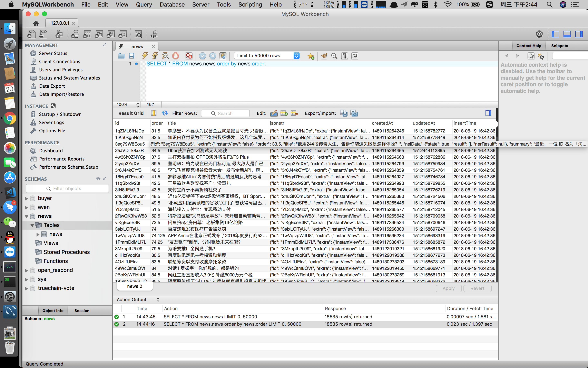The width and height of the screenshot is (588, 368).
Task: Search table data icon in main toolbar
Action: [x=138, y=34]
